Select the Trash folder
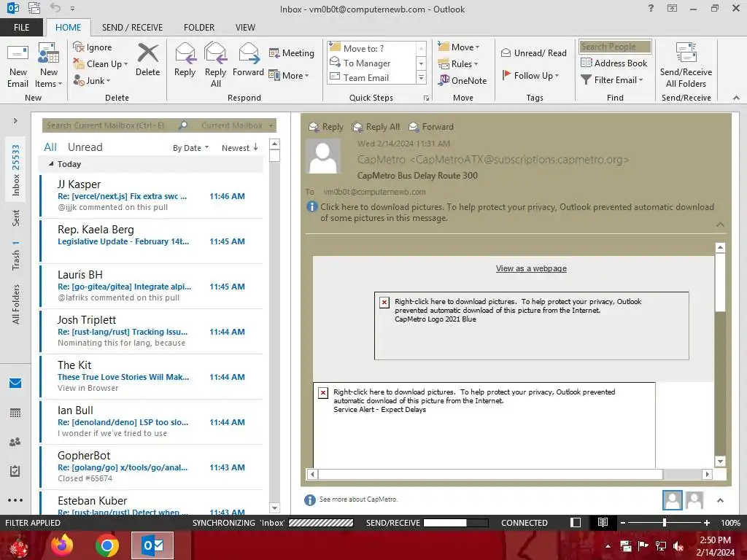The height and width of the screenshot is (560, 747). pos(16,256)
